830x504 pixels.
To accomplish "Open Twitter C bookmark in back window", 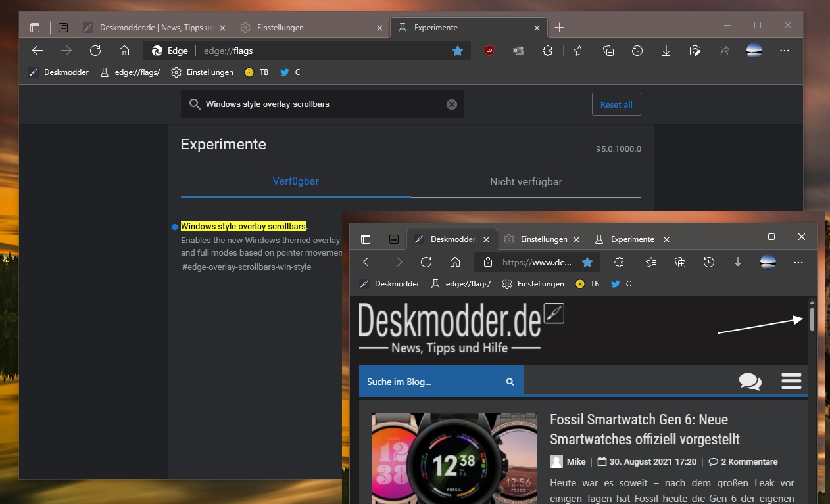I will click(290, 72).
